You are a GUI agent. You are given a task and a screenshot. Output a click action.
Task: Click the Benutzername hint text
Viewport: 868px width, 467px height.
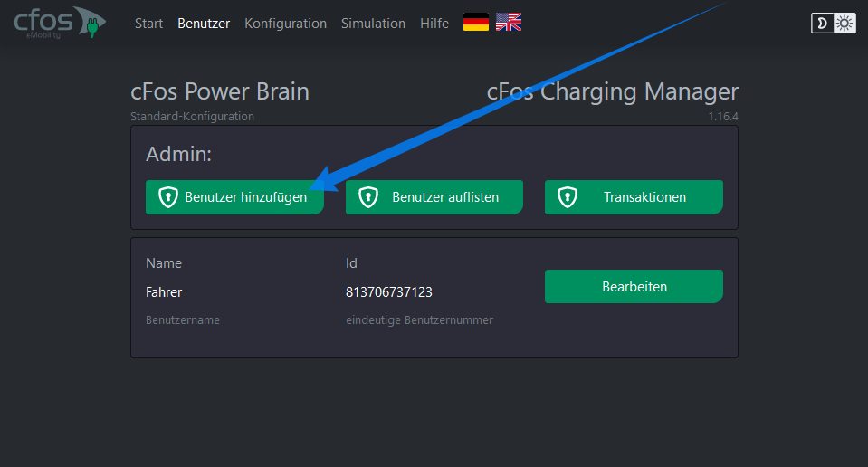click(x=183, y=320)
